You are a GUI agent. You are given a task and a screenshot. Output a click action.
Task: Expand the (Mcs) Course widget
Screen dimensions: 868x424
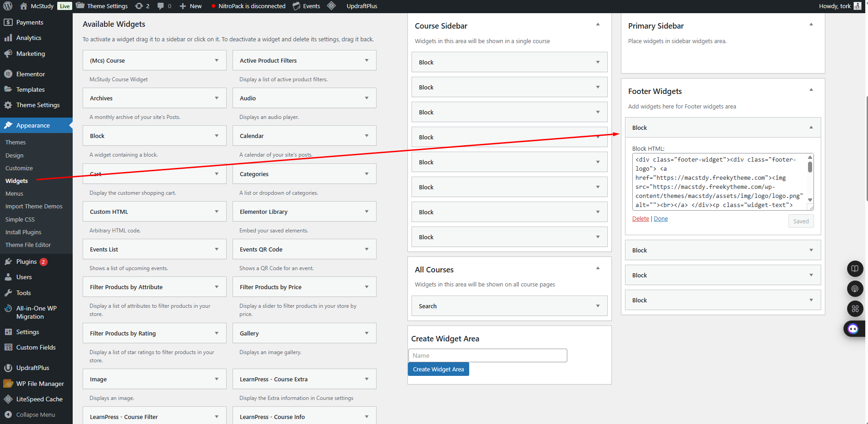[x=217, y=60]
